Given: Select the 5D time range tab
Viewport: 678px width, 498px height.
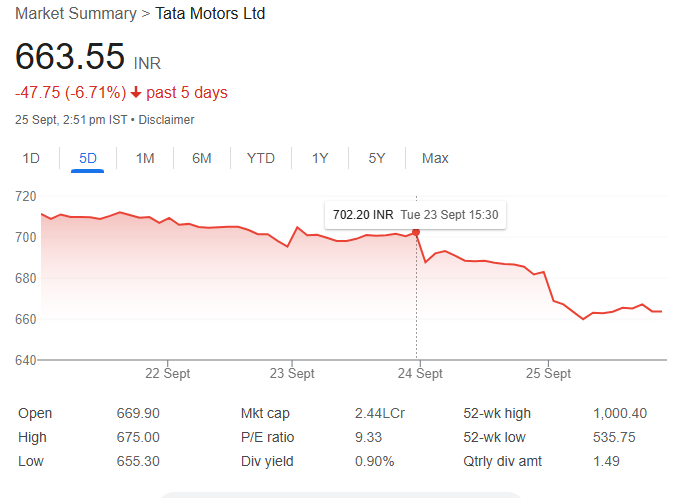Looking at the screenshot, I should [x=88, y=158].
